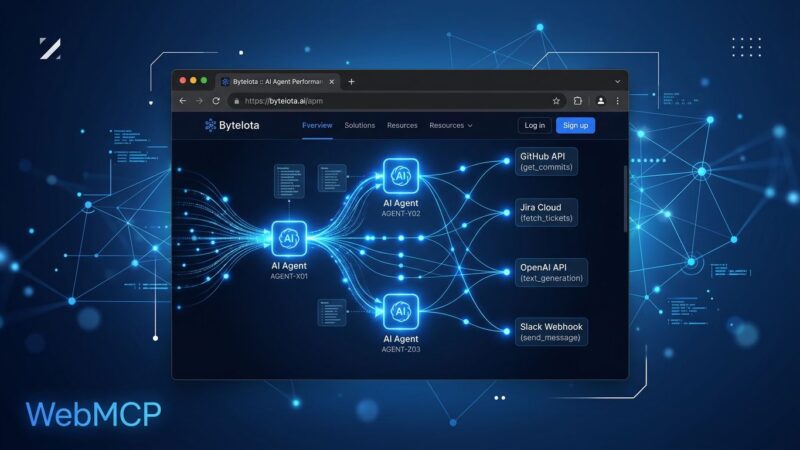Image resolution: width=800 pixels, height=450 pixels.
Task: View site info via the lock icon
Action: tap(236, 101)
